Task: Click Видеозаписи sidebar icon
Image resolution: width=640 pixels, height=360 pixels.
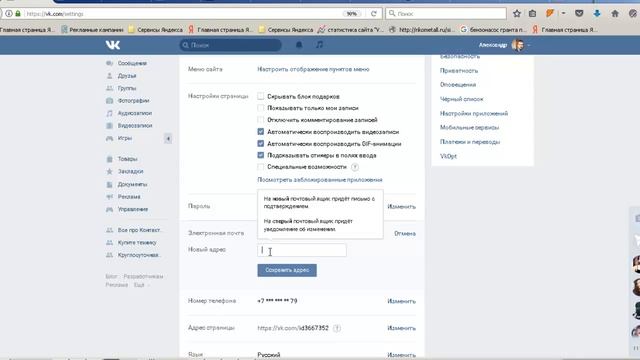Action: coord(109,126)
